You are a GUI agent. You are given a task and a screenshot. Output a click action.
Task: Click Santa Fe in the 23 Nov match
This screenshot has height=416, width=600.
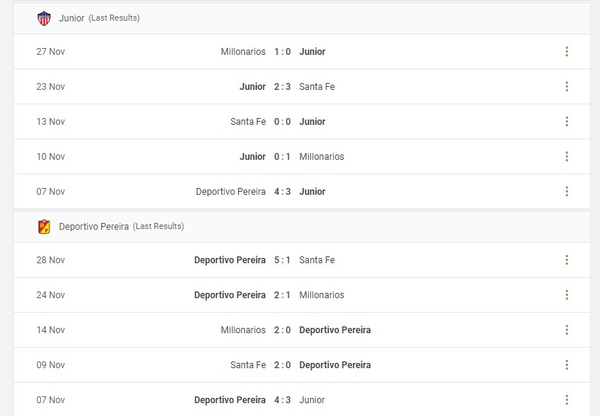point(317,87)
